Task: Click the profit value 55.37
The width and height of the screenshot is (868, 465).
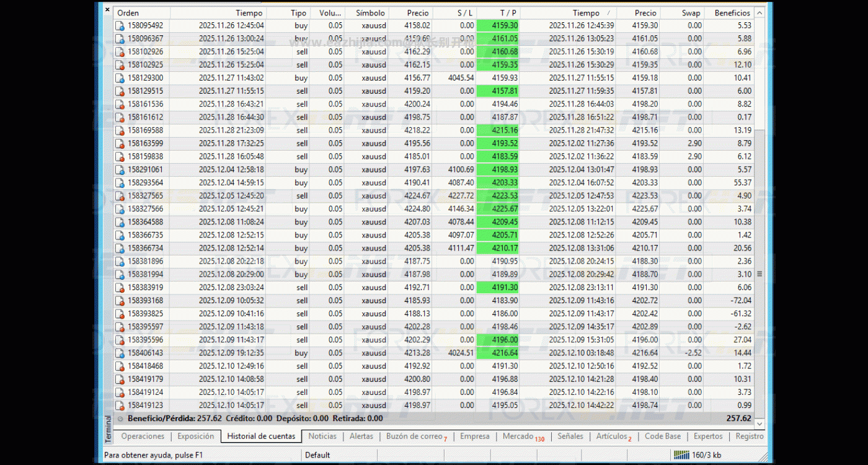Action: coord(742,183)
